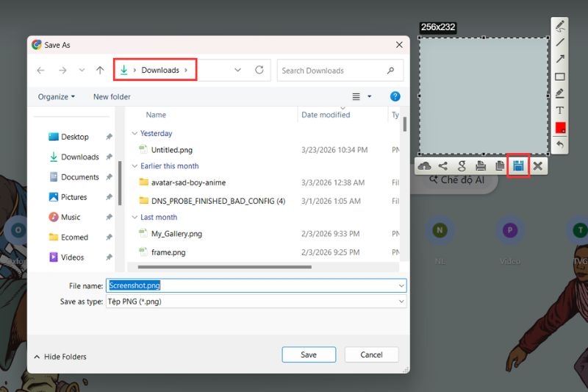Collapse the Yesterday group
Image resolution: width=588 pixels, height=392 pixels.
pyautogui.click(x=135, y=134)
